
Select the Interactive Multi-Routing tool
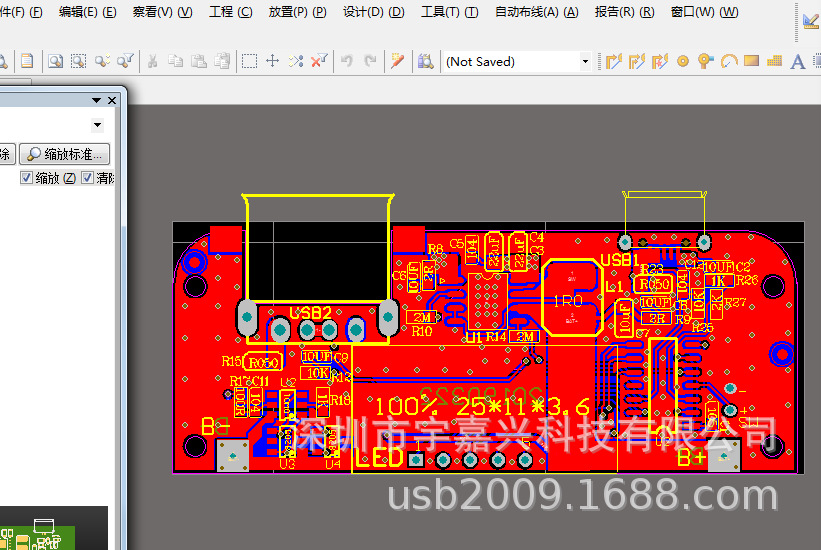636,61
